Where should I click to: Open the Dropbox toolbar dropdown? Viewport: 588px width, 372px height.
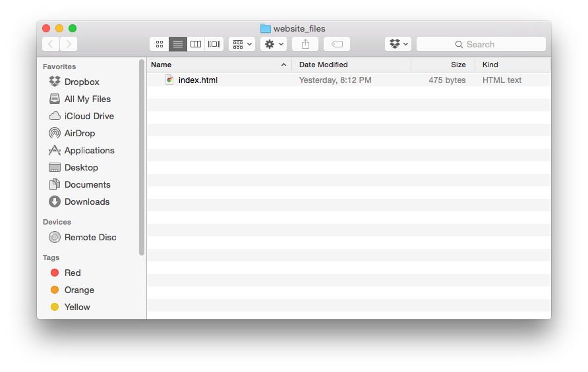(x=398, y=44)
